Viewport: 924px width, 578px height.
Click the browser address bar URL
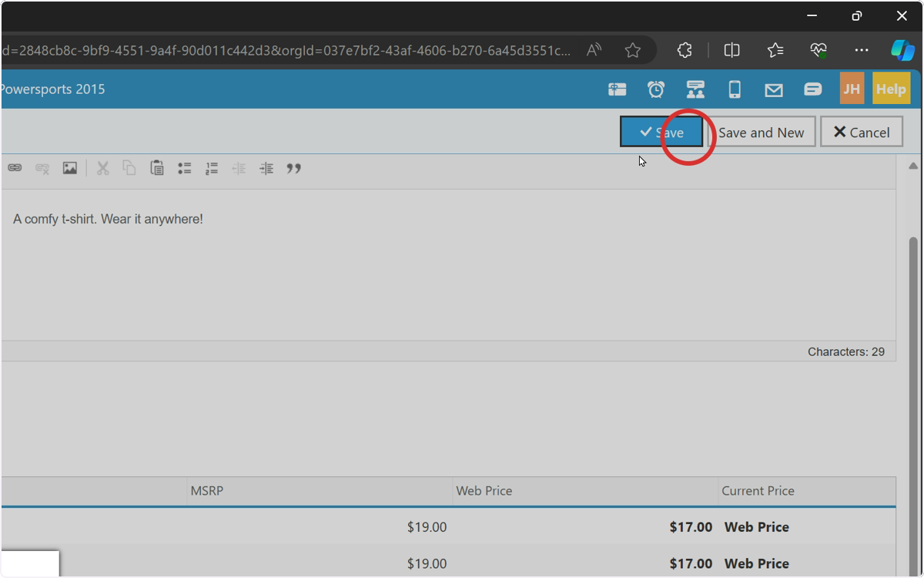pyautogui.click(x=286, y=50)
